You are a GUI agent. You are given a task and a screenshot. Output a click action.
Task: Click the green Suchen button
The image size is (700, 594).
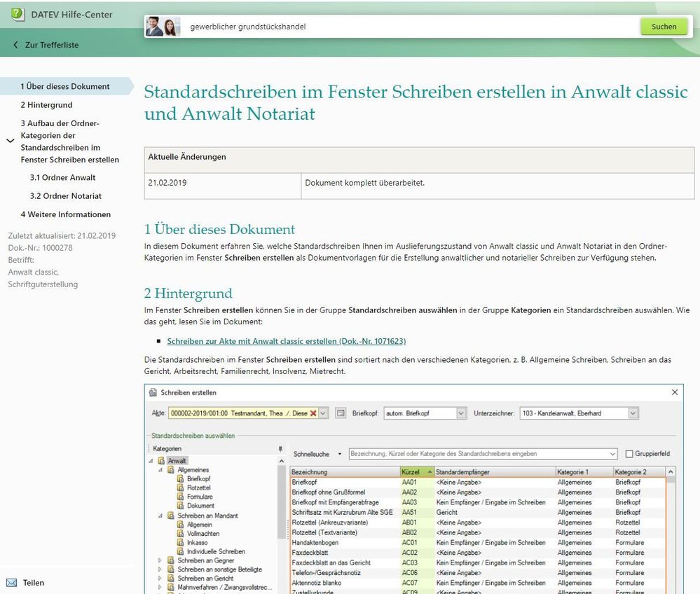664,27
